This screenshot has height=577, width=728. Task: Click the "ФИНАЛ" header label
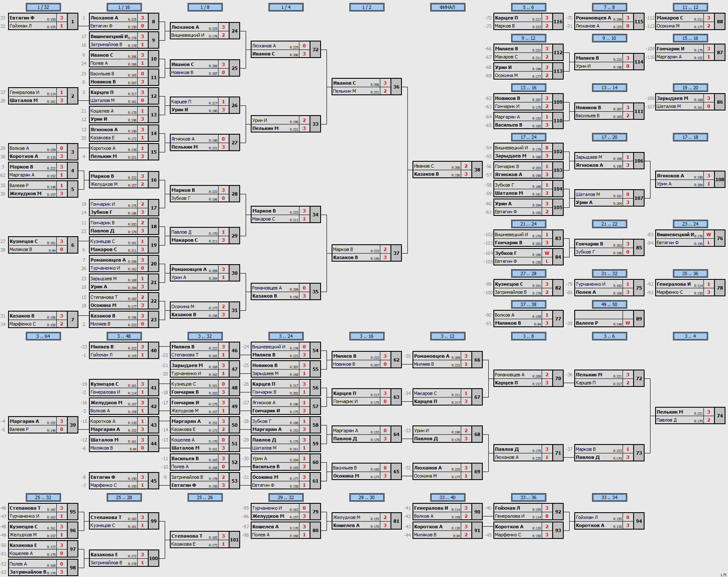click(x=448, y=7)
